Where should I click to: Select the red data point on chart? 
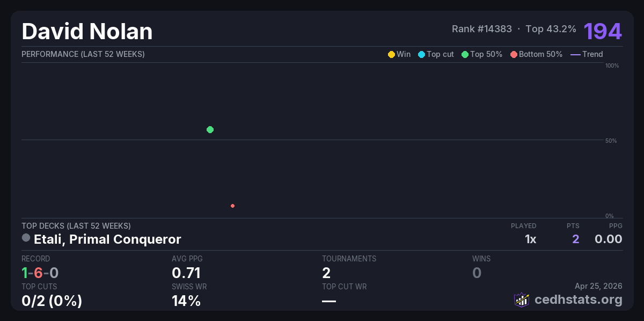click(232, 206)
